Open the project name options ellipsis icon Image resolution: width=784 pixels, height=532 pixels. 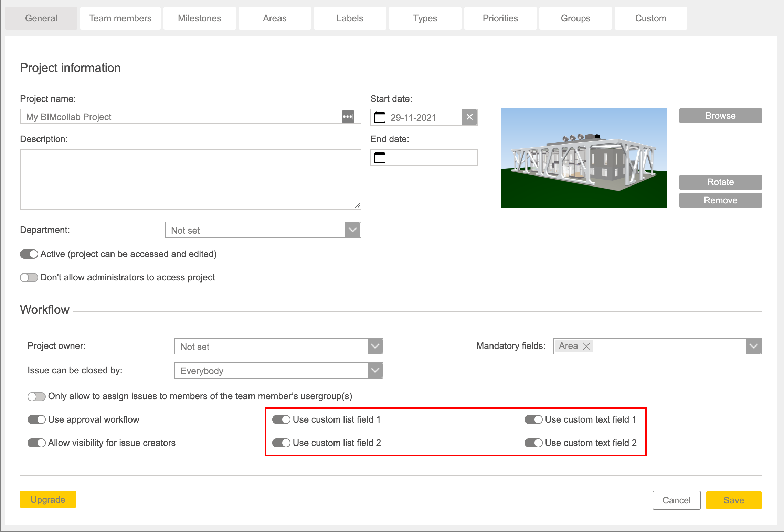point(348,117)
